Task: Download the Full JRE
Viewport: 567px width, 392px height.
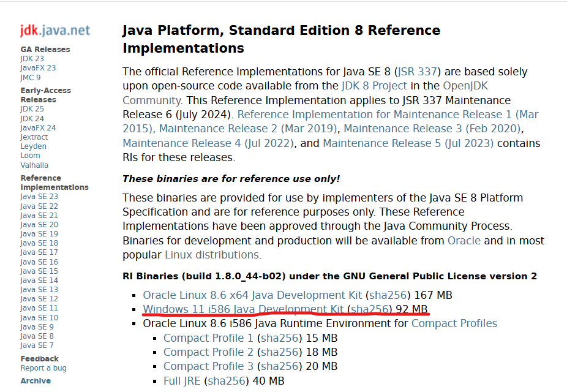Action: point(182,381)
